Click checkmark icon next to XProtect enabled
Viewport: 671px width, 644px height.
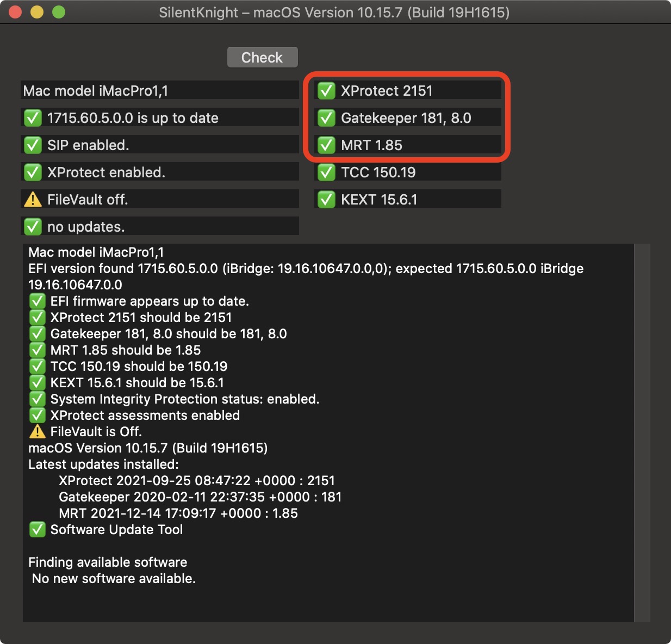[x=33, y=172]
